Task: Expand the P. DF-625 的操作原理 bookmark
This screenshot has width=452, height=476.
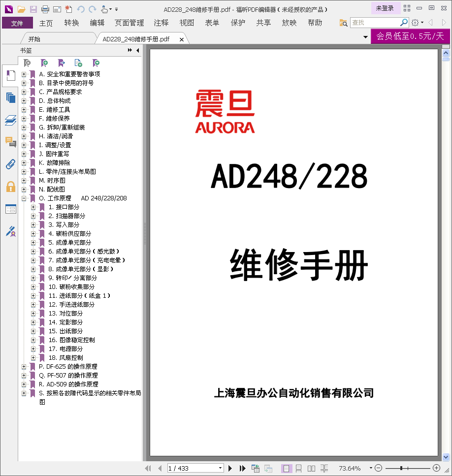Action: click(x=24, y=367)
